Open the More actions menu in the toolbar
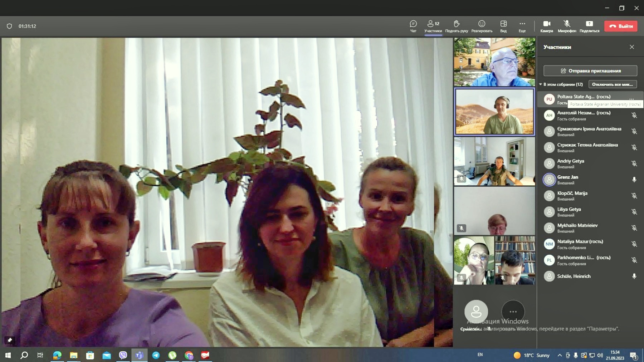 coord(522,26)
